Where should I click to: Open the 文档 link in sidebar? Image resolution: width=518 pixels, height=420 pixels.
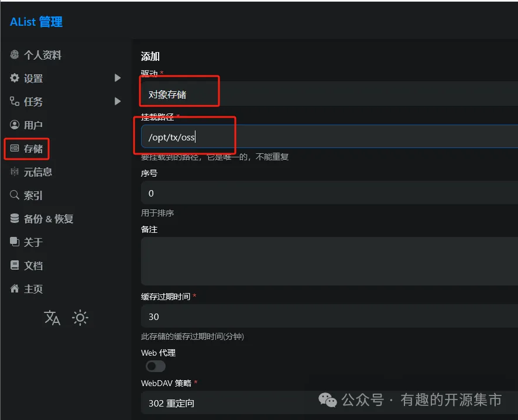coord(33,266)
